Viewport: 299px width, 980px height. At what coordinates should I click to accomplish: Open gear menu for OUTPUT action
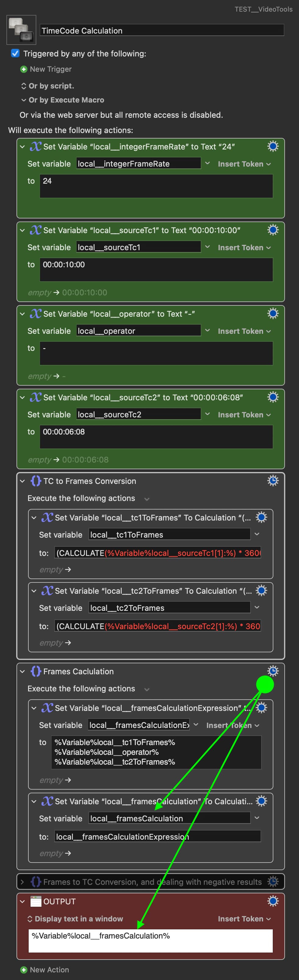click(273, 901)
